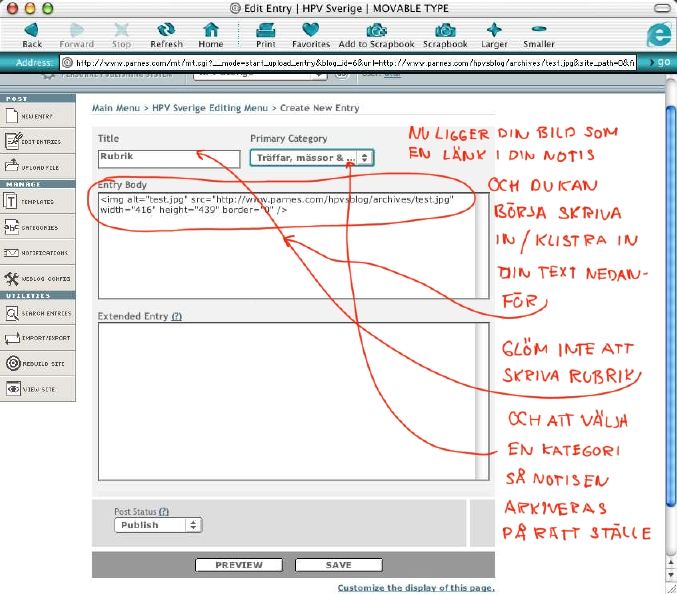
Task: Click the Stop toolbar icon
Action: coord(121,30)
